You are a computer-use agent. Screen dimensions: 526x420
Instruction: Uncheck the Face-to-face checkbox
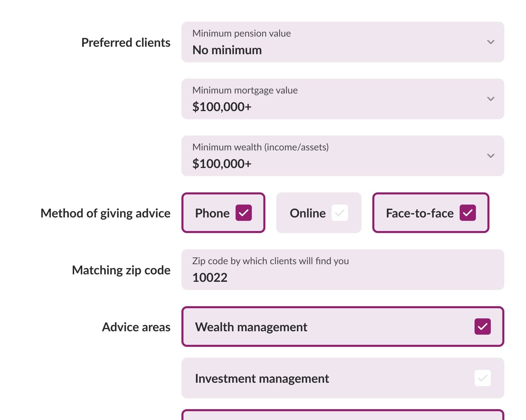(467, 213)
